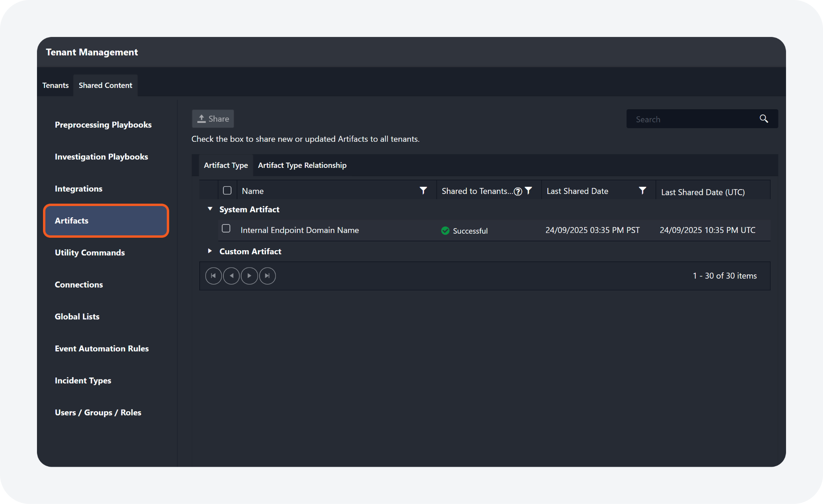The image size is (823, 504).
Task: Open the Shared to Tenants filter icon
Action: pos(528,191)
